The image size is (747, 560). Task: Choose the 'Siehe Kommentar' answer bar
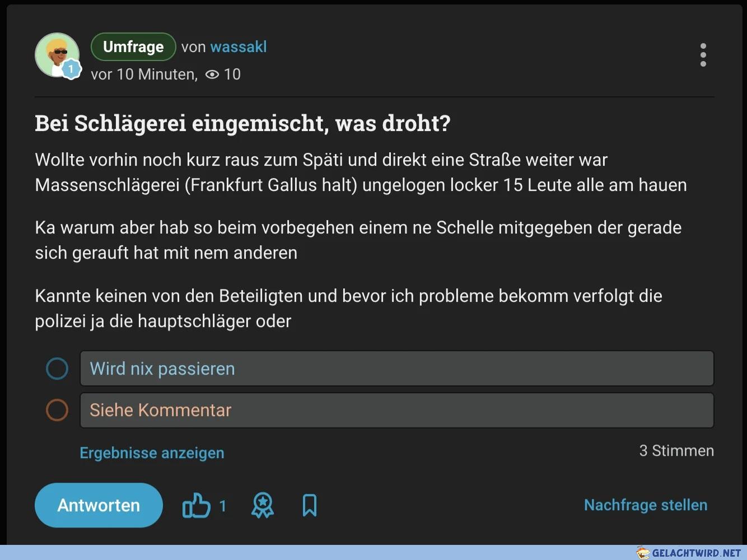(397, 410)
